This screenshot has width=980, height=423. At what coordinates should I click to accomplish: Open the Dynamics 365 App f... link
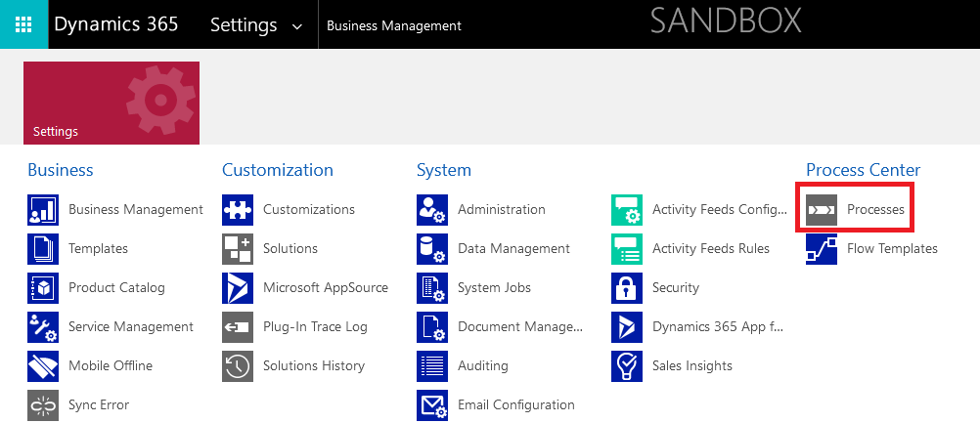point(718,327)
